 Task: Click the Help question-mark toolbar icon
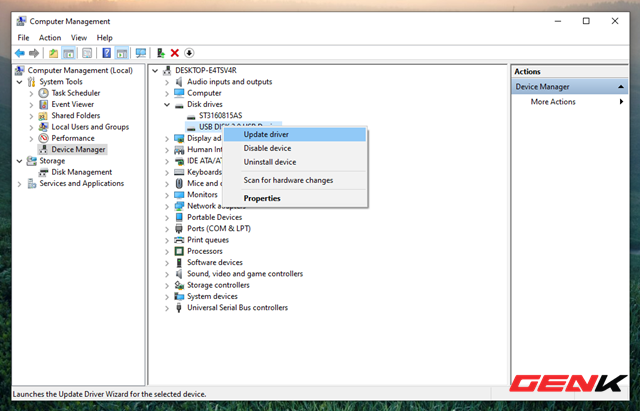point(106,53)
